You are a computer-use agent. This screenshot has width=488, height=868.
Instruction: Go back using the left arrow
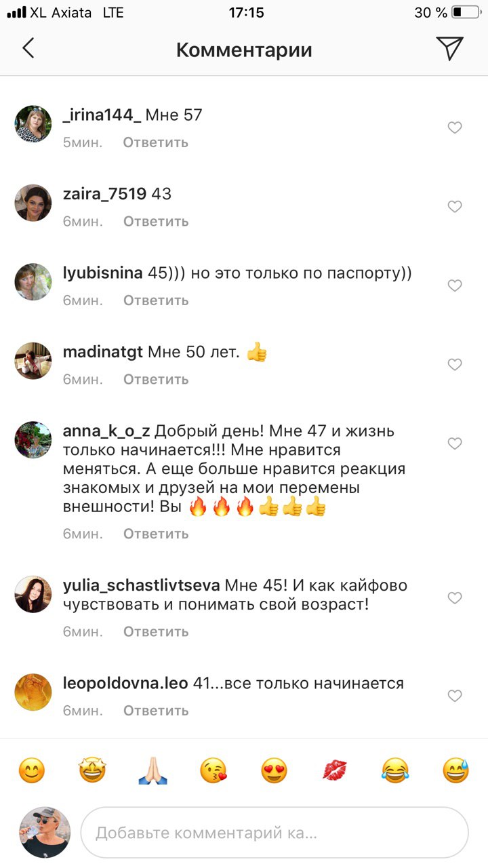pos(28,49)
